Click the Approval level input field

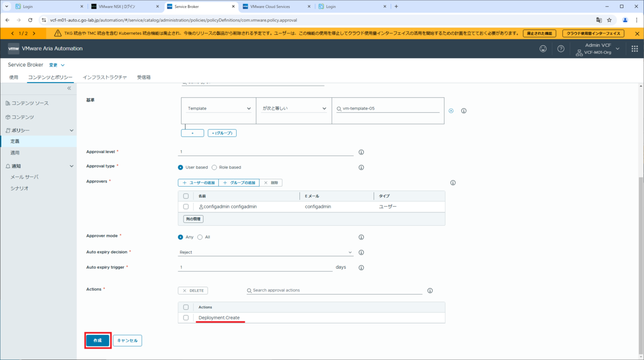[266, 152]
